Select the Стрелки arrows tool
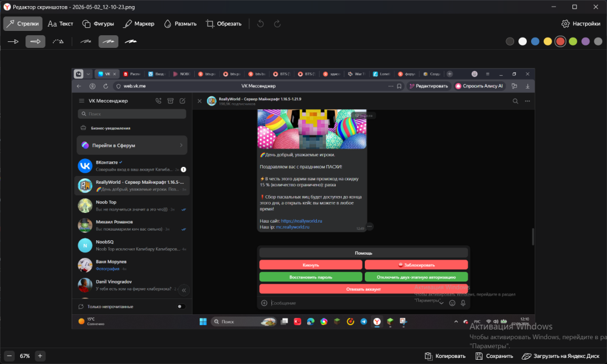 tap(23, 24)
